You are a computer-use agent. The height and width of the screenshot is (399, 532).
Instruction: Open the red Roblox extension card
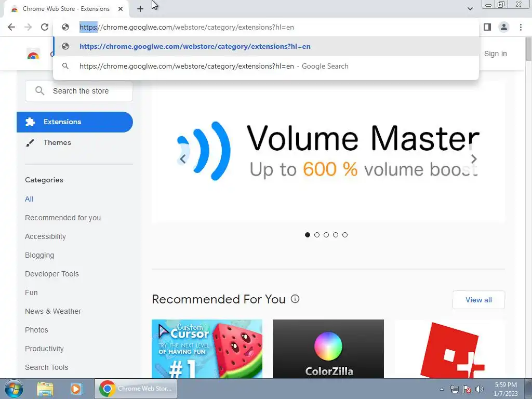tap(449, 349)
